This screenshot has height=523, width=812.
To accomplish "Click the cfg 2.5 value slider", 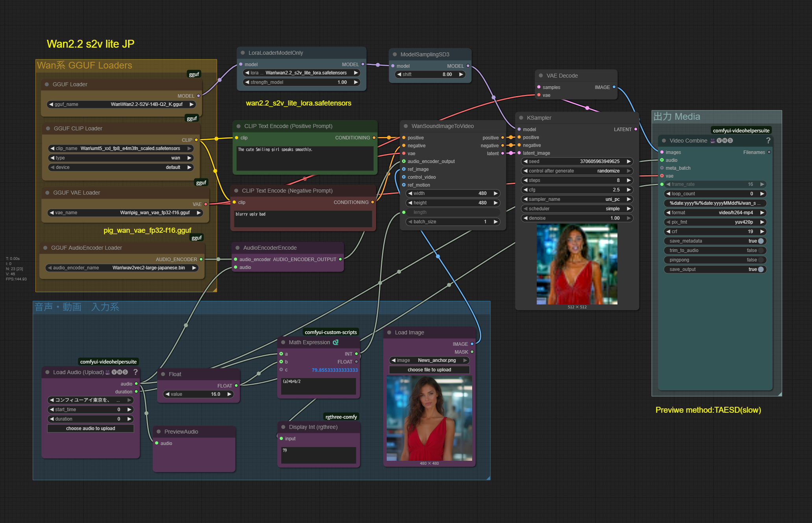I will click(x=577, y=190).
